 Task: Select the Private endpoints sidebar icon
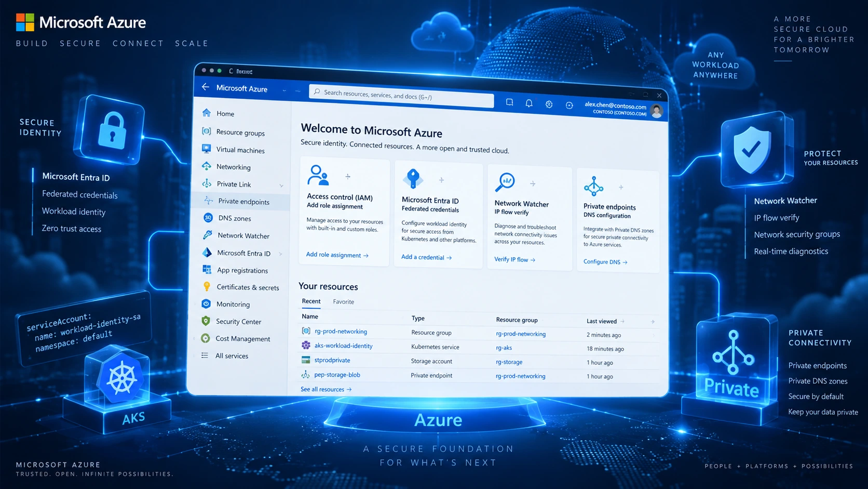(x=209, y=201)
